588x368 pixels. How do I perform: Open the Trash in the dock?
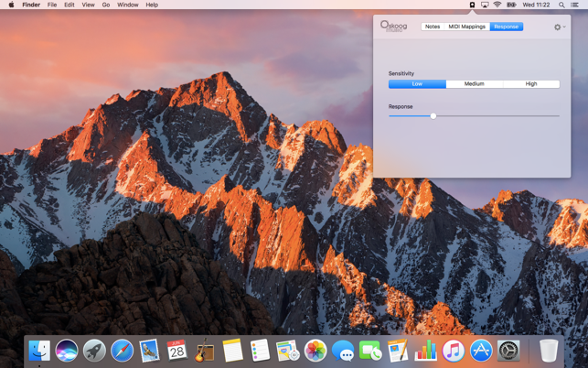(x=548, y=350)
